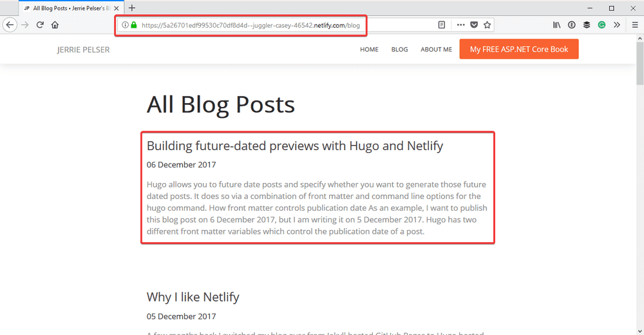Maximize the browser window
644x335 pixels.
(612, 8)
